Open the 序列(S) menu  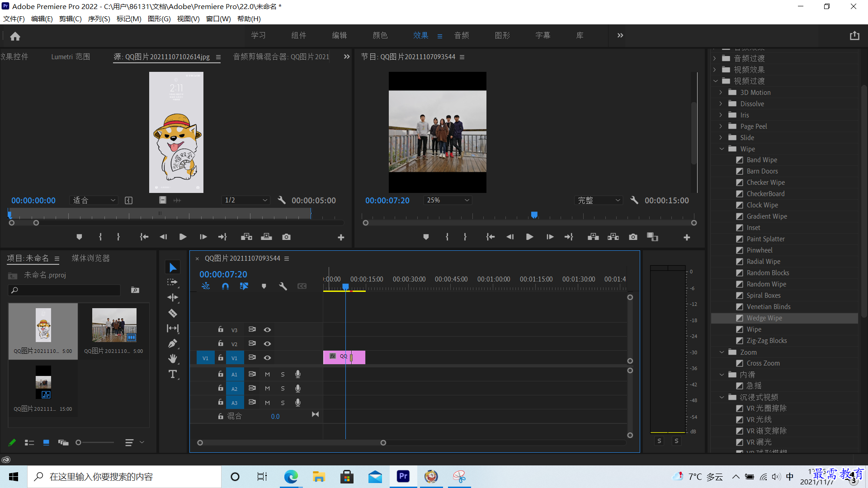coord(99,19)
